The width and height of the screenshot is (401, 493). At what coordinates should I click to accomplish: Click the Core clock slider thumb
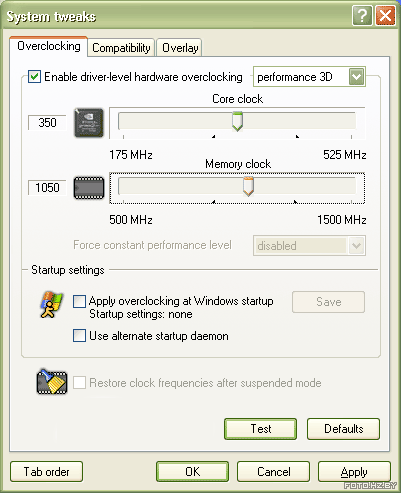[237, 121]
